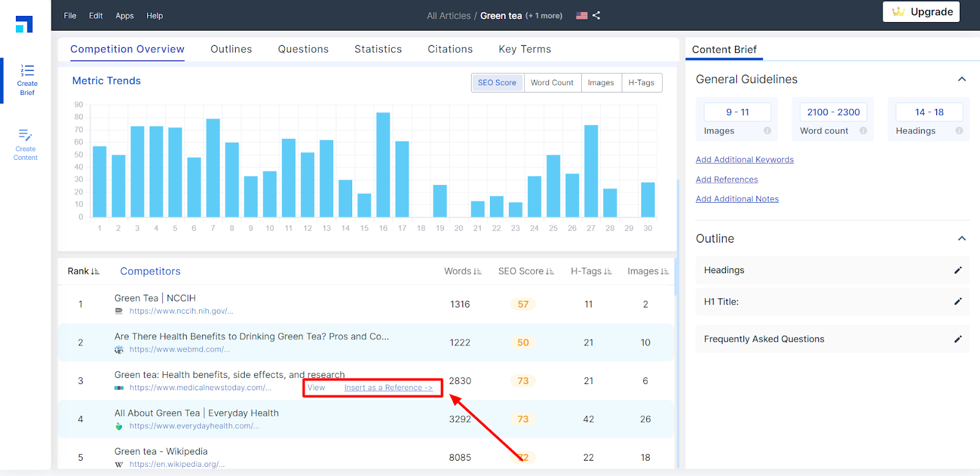Click the info icon beside Word count
980x476 pixels.
click(863, 130)
